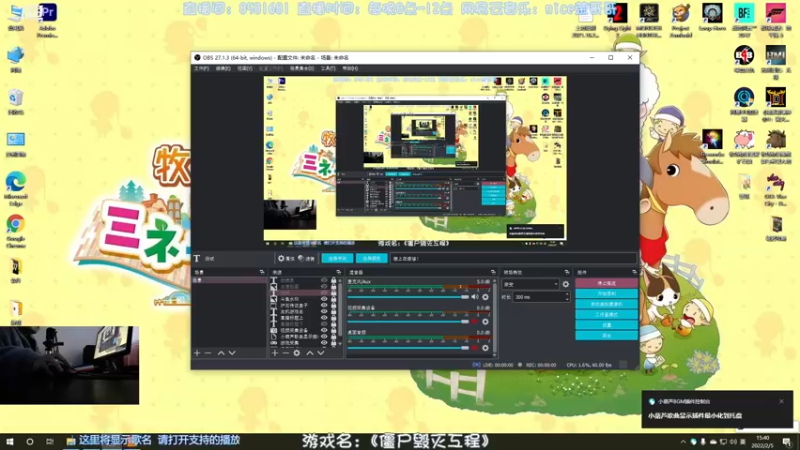Move scene up with up arrow

coord(221,353)
